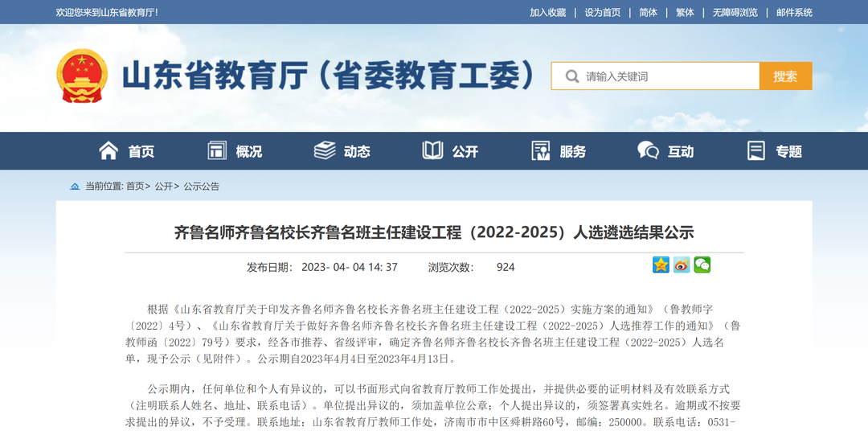Click the 互动 chat bubbles icon

[648, 150]
